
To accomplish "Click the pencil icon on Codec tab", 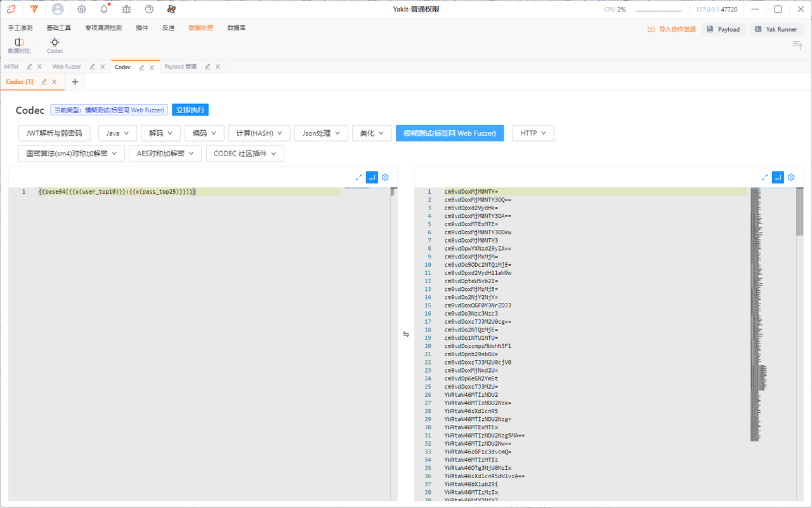I will [141, 67].
